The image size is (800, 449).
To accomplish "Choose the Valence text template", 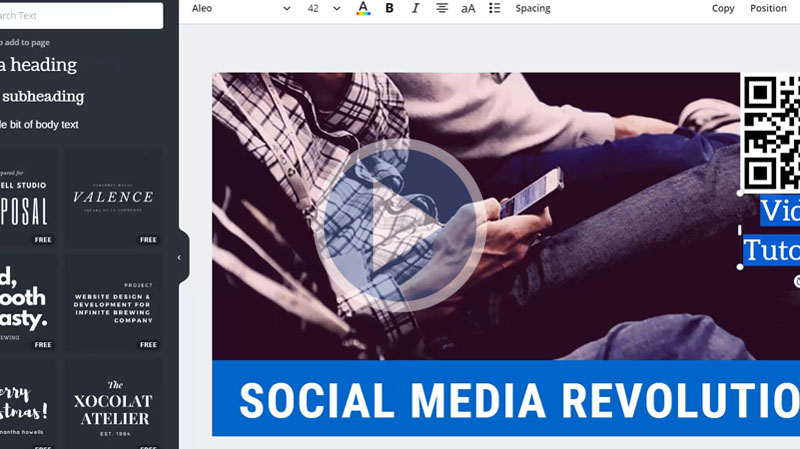I will pyautogui.click(x=113, y=198).
